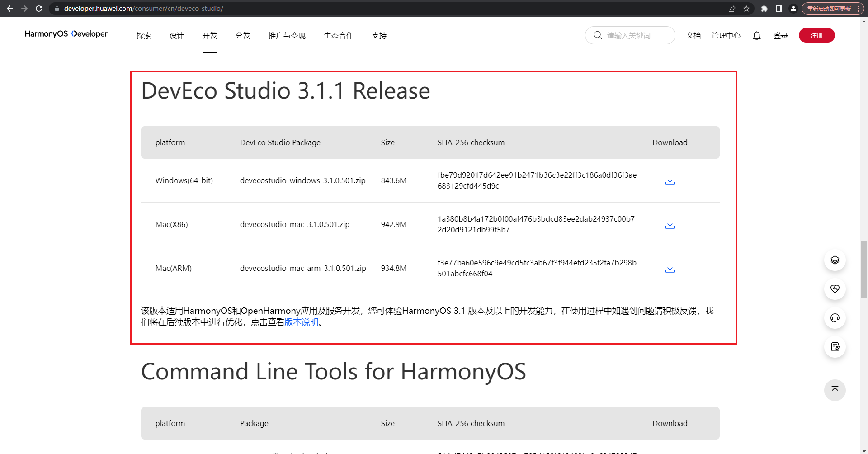Select the devecostudio-mac-3.1.0.501.zip file name
The height and width of the screenshot is (454, 868).
[x=295, y=224]
